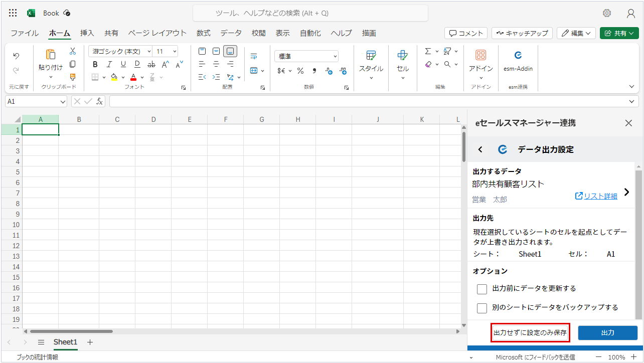
Task: Expand the font color dropdown arrow
Action: [x=142, y=77]
